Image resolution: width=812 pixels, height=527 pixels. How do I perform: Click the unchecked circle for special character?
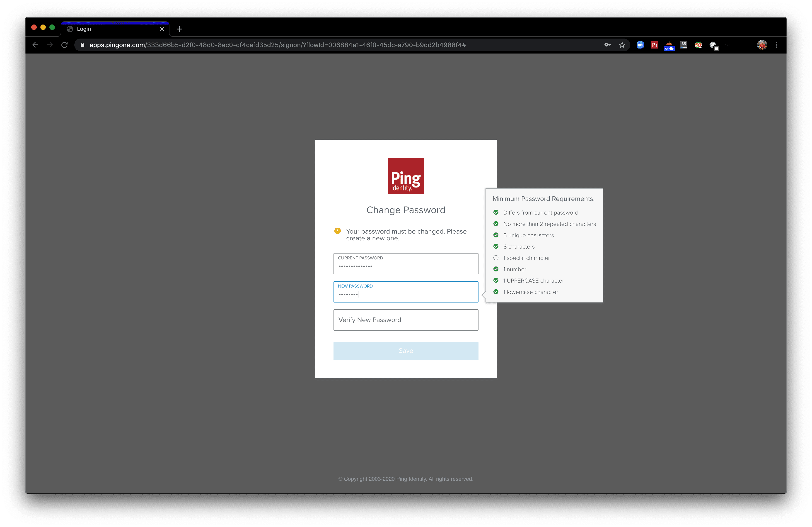click(496, 258)
